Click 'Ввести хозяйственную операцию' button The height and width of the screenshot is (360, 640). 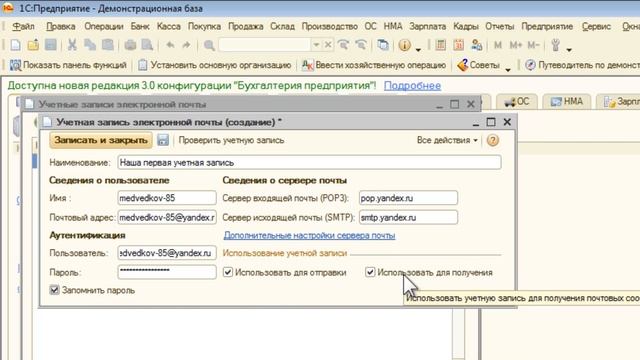point(373,65)
